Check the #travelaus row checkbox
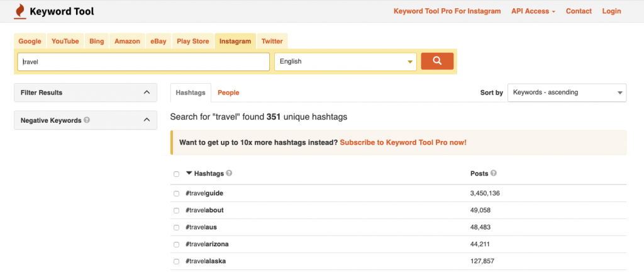644x272 pixels. coord(177,228)
